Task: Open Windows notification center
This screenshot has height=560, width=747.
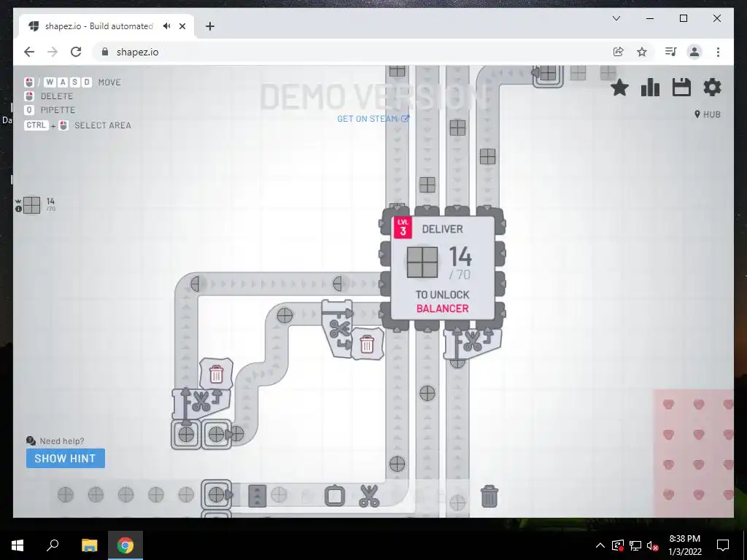Action: (723, 545)
